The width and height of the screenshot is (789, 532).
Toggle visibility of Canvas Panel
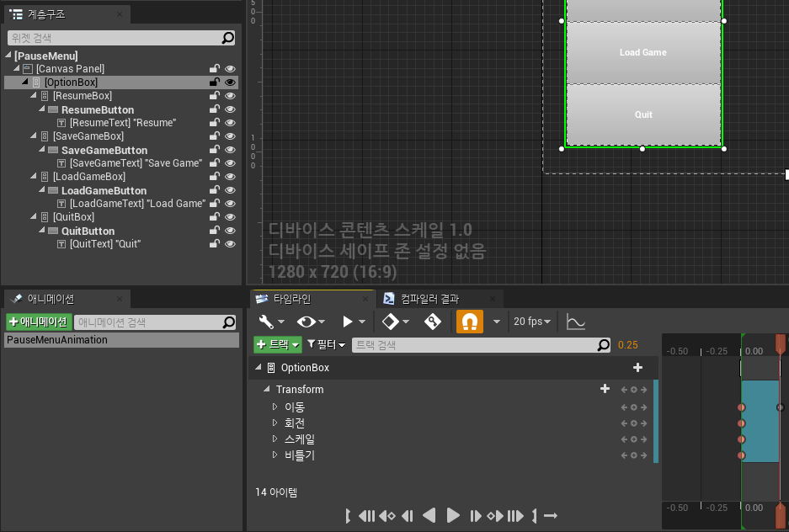click(x=230, y=69)
